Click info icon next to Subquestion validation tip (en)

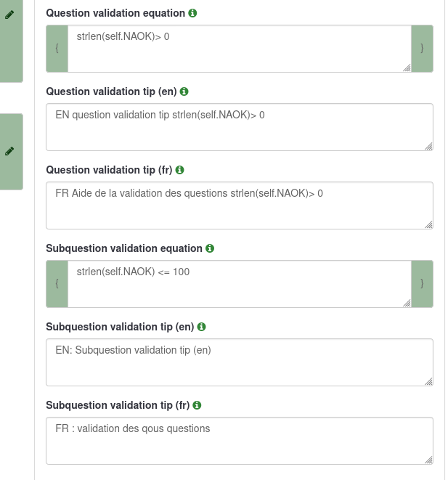[202, 327]
